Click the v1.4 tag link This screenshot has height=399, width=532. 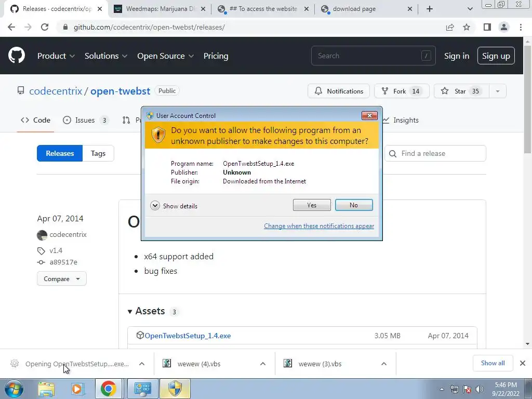tap(56, 250)
